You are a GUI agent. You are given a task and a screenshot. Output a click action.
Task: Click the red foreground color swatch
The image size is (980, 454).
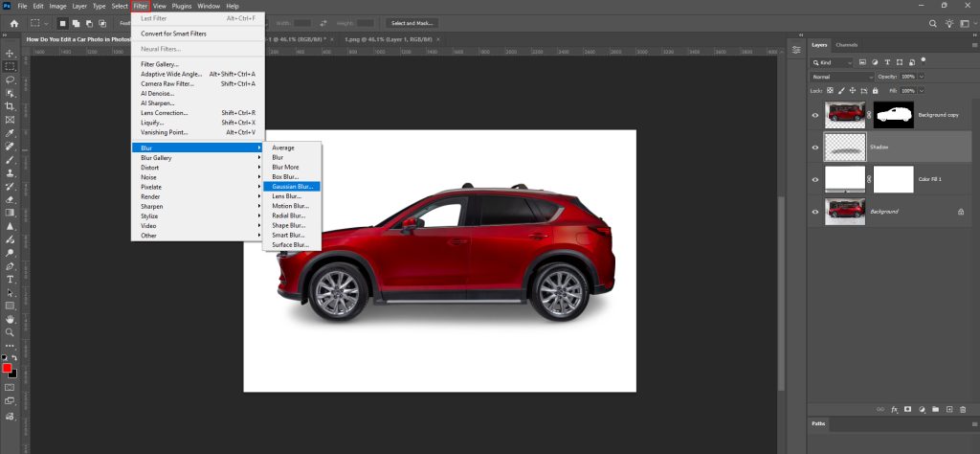pos(7,369)
